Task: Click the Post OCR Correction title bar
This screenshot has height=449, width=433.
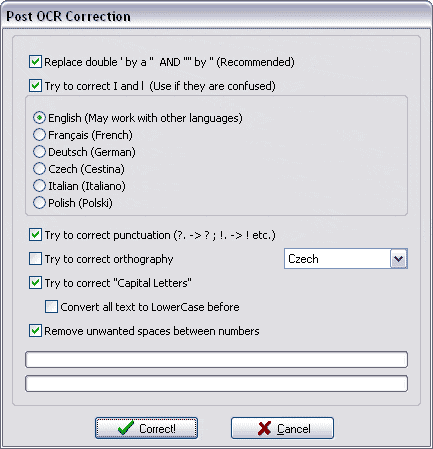Action: point(216,16)
